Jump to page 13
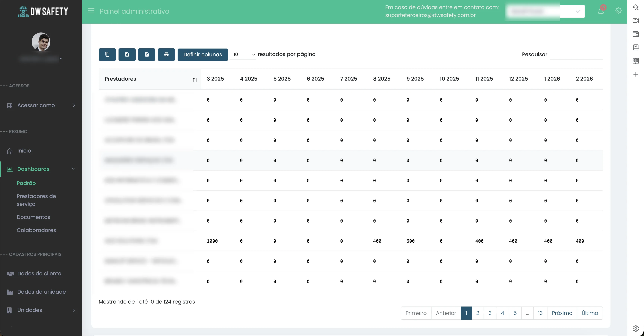This screenshot has height=336, width=644. pyautogui.click(x=540, y=313)
